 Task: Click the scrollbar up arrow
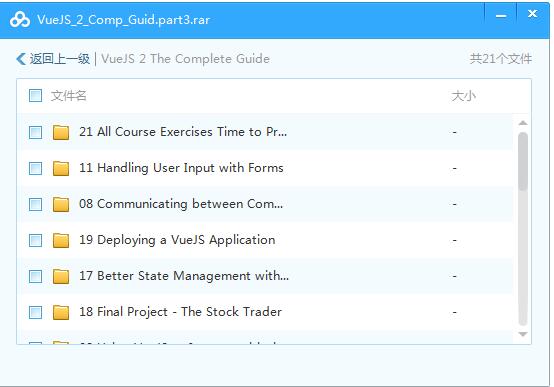[523, 123]
